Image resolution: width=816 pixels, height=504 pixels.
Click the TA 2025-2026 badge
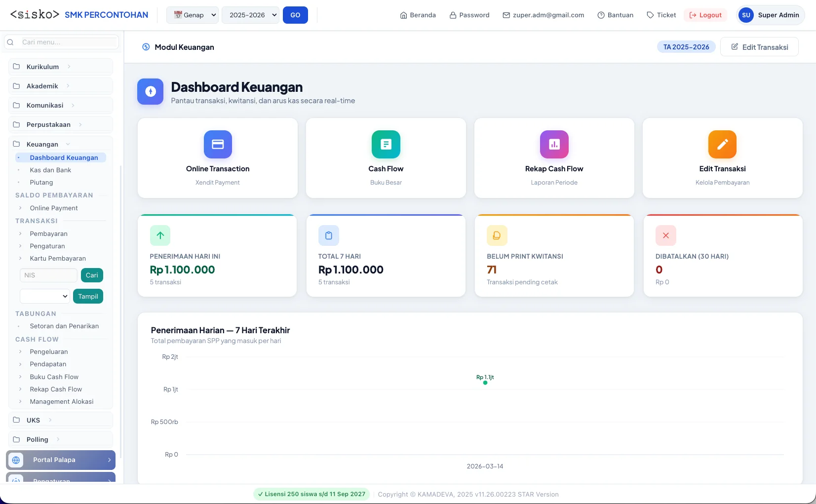(x=686, y=47)
